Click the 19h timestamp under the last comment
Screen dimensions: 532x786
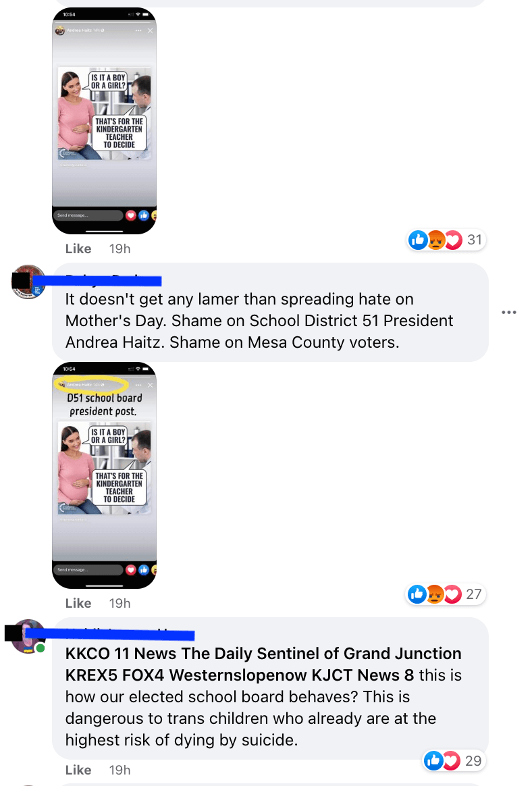pyautogui.click(x=120, y=770)
